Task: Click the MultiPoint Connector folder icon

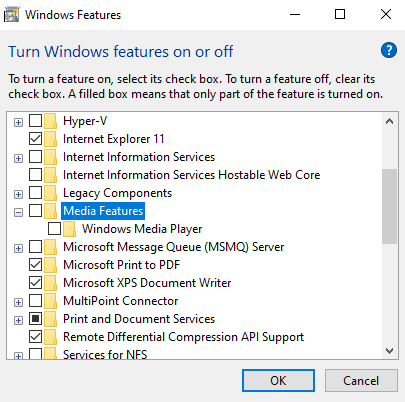Action: (50, 301)
